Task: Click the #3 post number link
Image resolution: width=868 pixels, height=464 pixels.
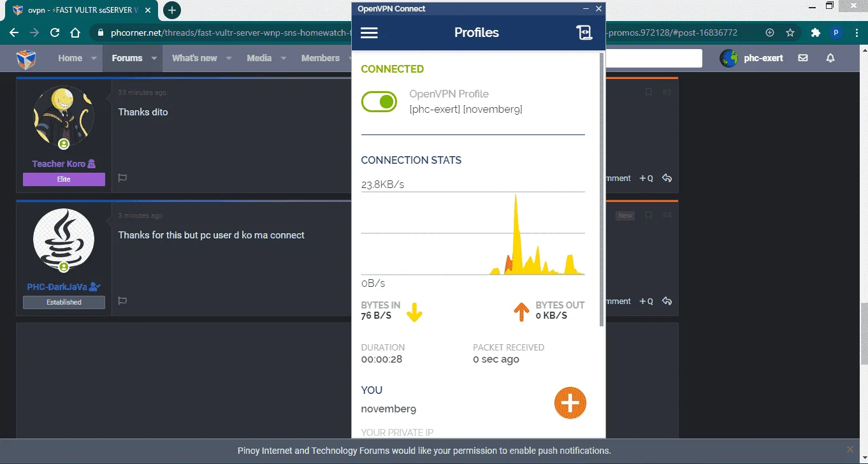Action: click(x=667, y=92)
